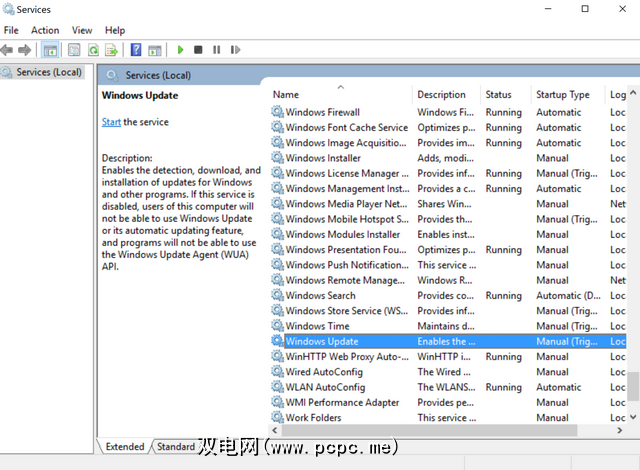Toggle Show/Hide Console Tree toolbar icon

coord(50,50)
